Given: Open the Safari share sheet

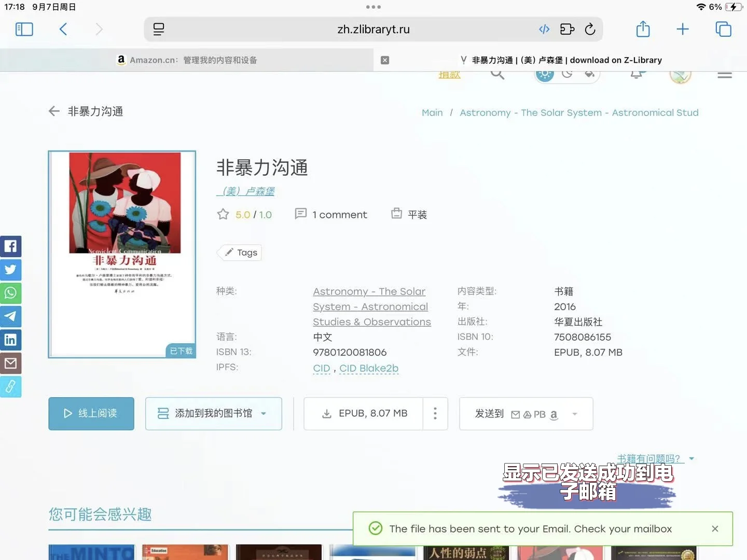Looking at the screenshot, I should (643, 29).
